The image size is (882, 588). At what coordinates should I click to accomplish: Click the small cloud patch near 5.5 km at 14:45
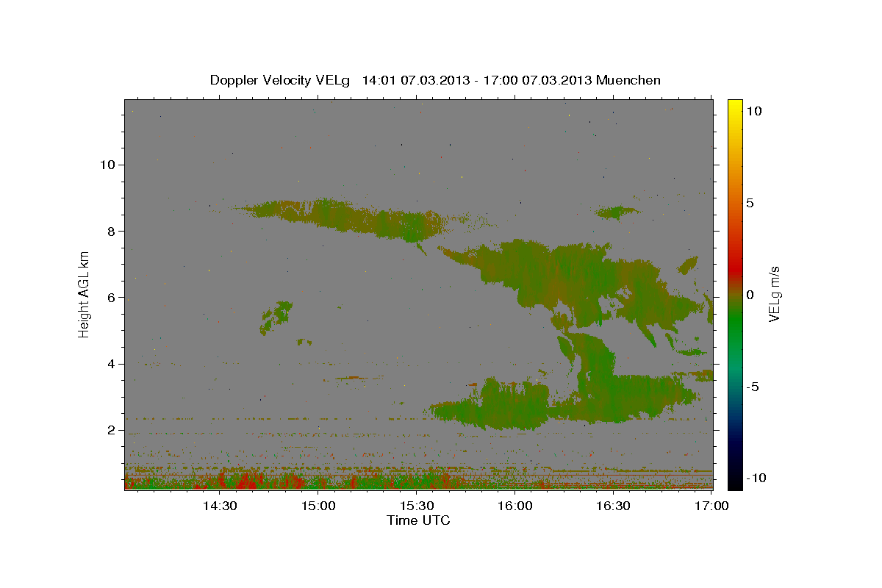[x=276, y=318]
